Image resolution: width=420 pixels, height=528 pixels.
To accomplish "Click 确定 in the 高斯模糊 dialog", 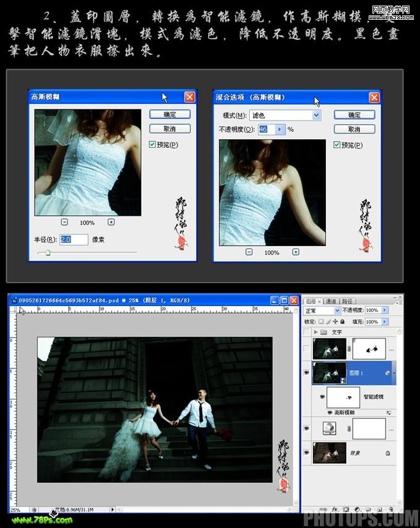I will pos(169,114).
